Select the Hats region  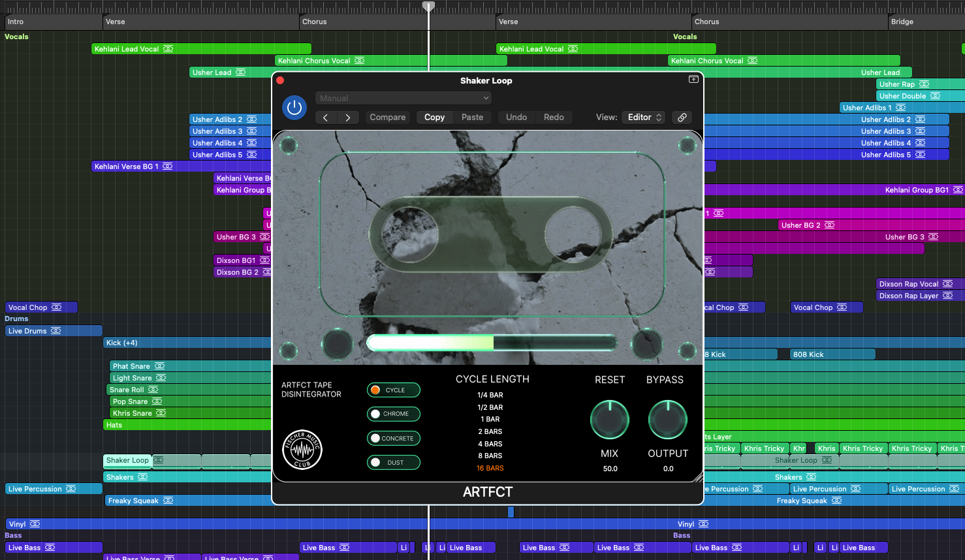(187, 425)
